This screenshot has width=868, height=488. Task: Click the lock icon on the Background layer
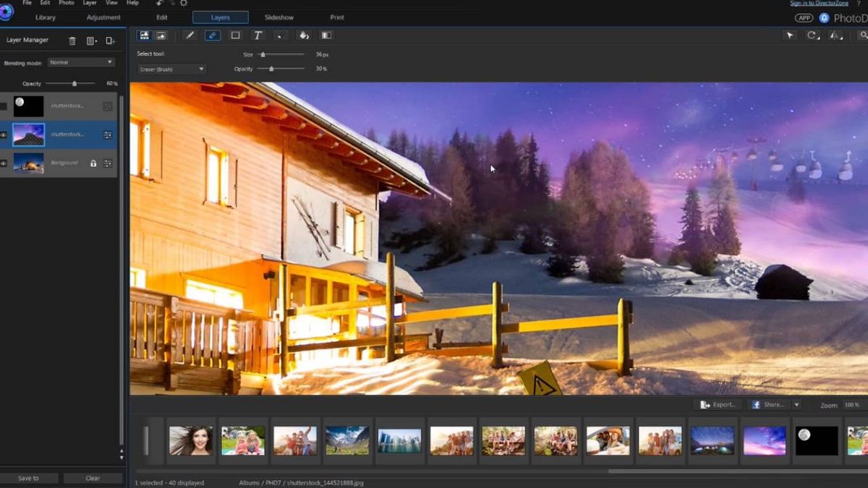(x=94, y=163)
